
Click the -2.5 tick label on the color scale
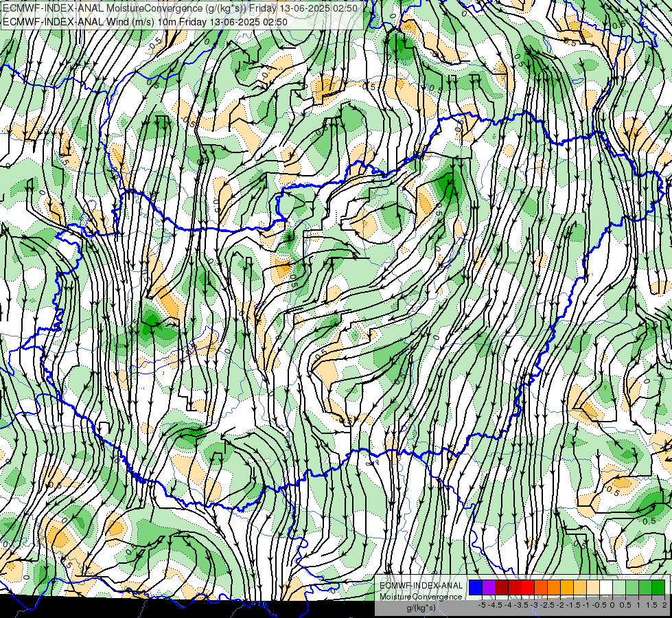(x=547, y=605)
